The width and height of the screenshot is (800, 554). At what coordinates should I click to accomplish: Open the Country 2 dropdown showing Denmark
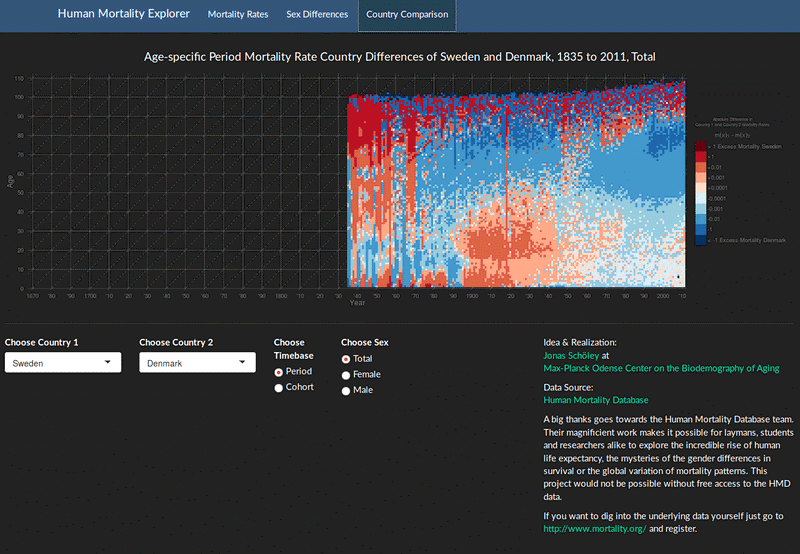point(197,363)
